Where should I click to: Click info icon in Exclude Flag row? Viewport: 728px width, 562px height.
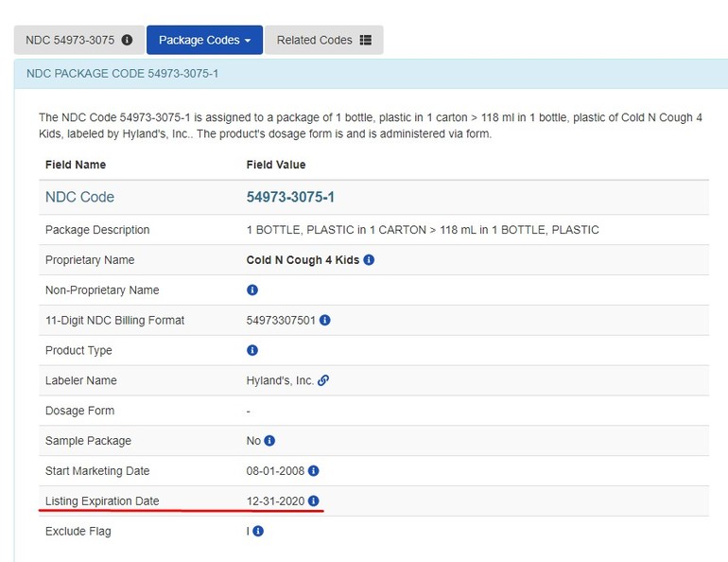coord(258,532)
